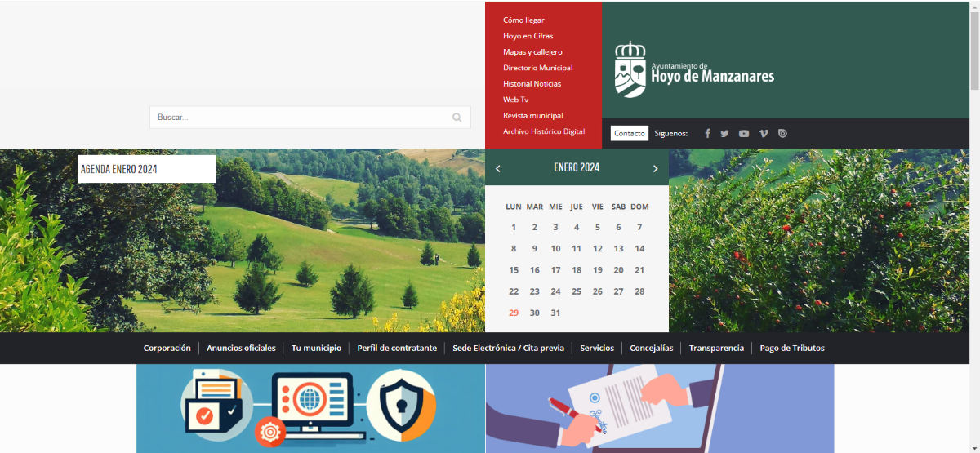Open the YouTube channel icon
Viewport: 980px width, 453px height.
coord(744,134)
